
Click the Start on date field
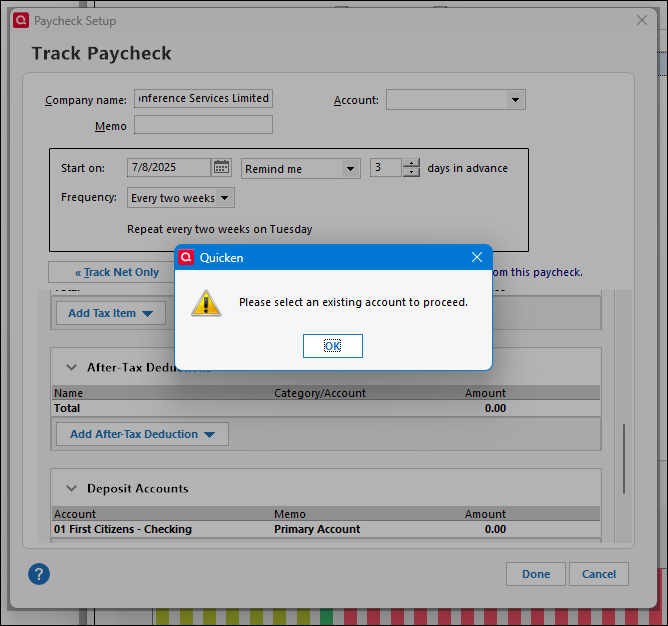169,167
